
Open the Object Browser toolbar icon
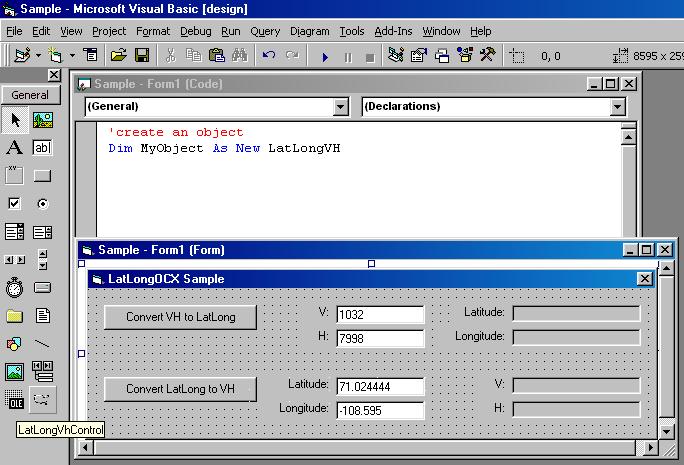pos(465,55)
